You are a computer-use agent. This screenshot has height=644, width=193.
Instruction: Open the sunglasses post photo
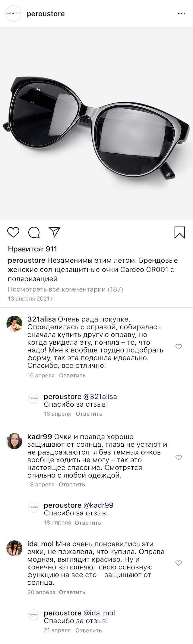(96, 123)
